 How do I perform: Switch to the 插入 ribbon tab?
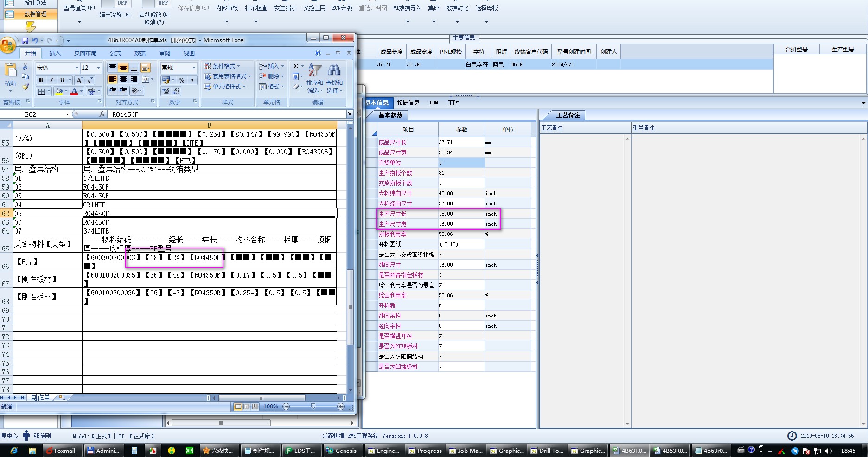point(55,53)
